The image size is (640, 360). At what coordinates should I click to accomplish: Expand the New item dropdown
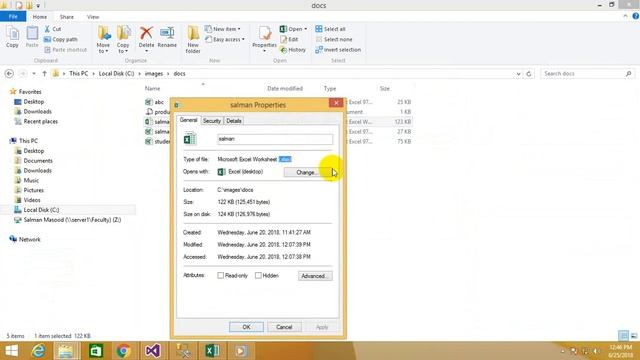(223, 29)
